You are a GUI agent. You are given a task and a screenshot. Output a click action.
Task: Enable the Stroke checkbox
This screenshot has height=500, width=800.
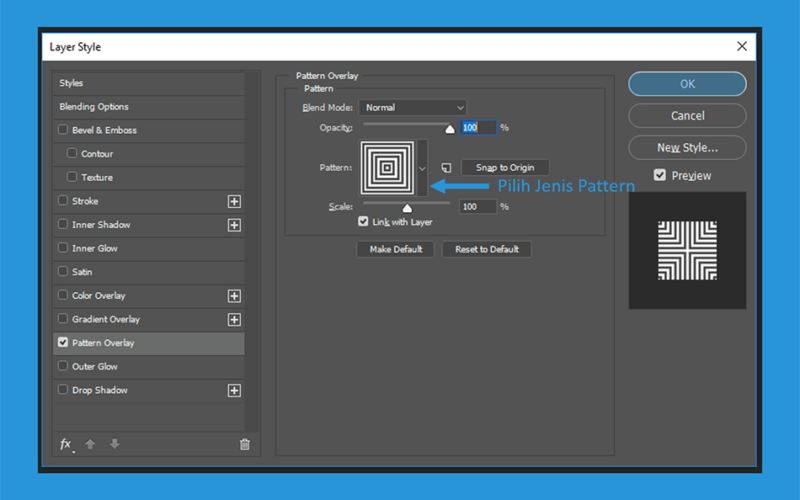(63, 200)
